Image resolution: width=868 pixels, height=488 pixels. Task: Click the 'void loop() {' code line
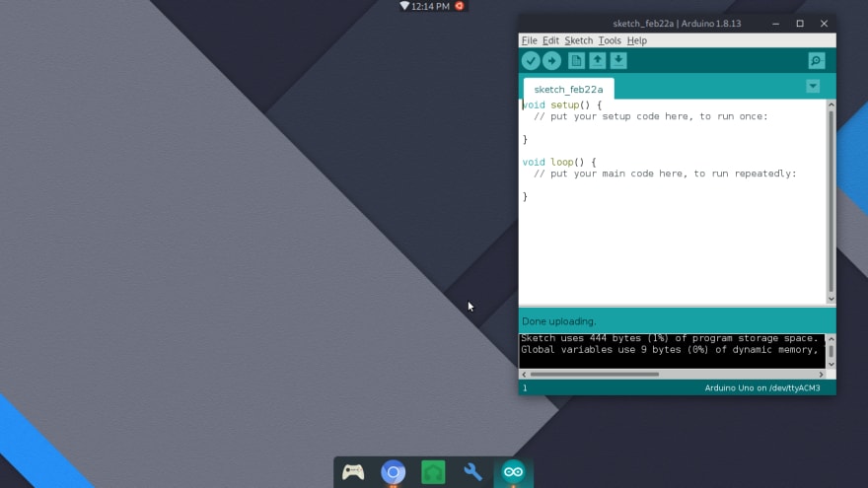[559, 162]
